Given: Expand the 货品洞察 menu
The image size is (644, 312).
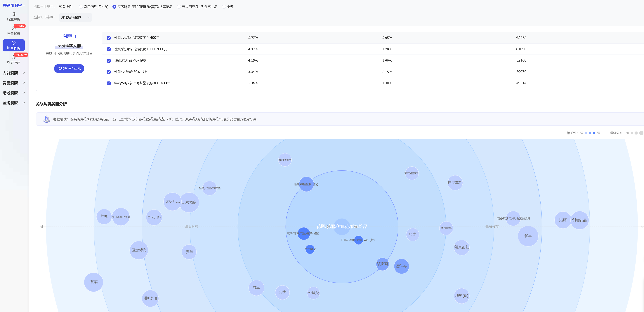Looking at the screenshot, I should (13, 83).
